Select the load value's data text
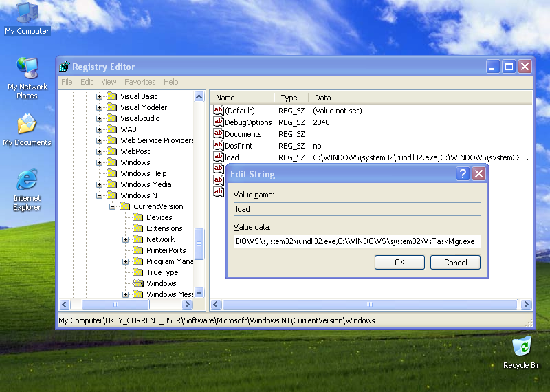This screenshot has width=550, height=392. click(x=421, y=157)
